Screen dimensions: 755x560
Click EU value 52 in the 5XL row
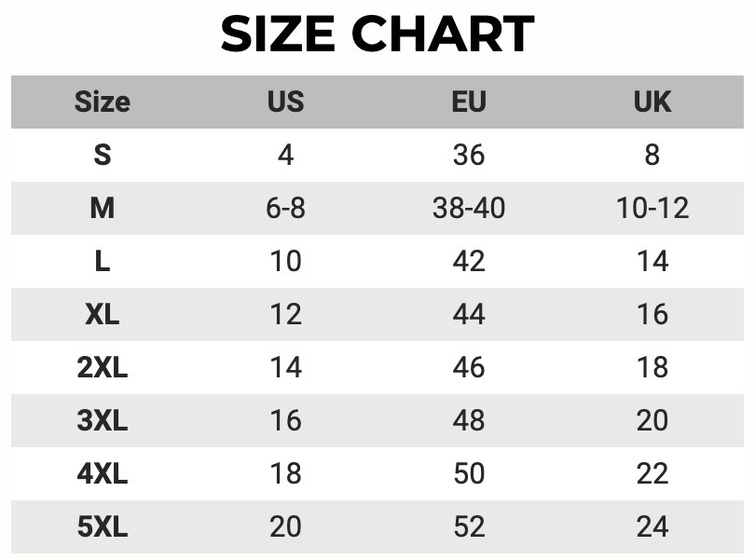click(468, 527)
